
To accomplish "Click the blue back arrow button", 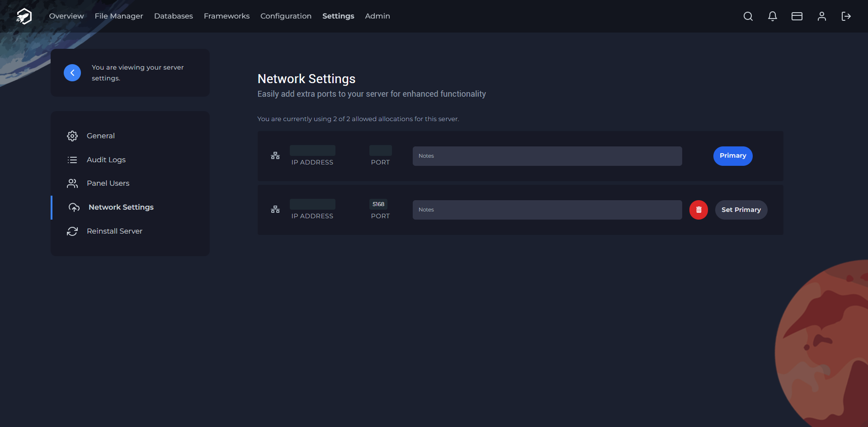I will click(x=72, y=73).
